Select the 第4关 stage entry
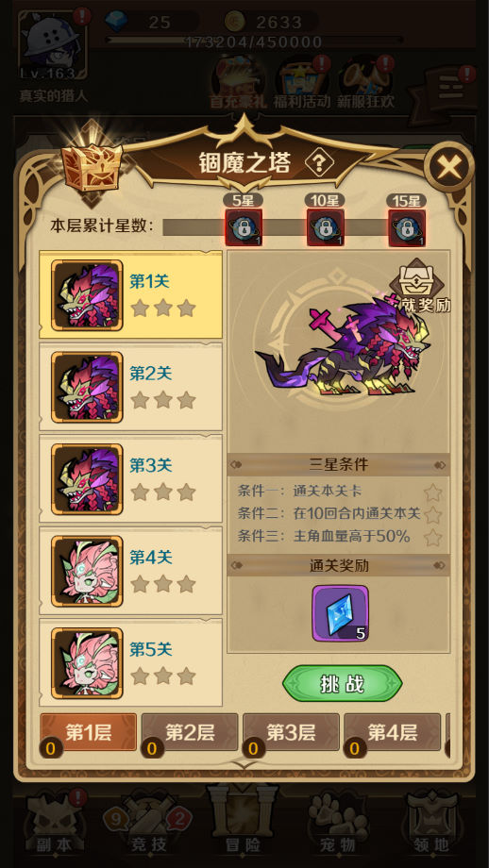489x868 pixels. (x=130, y=571)
